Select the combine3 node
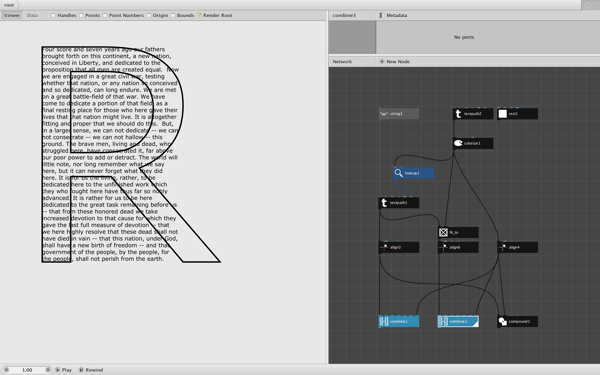The width and height of the screenshot is (600, 375). pyautogui.click(x=458, y=321)
